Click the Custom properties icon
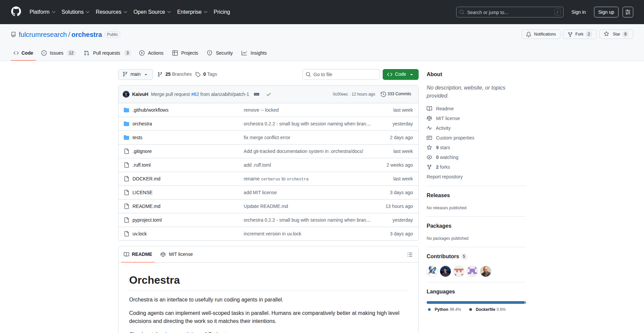The image size is (644, 333). coord(429,138)
